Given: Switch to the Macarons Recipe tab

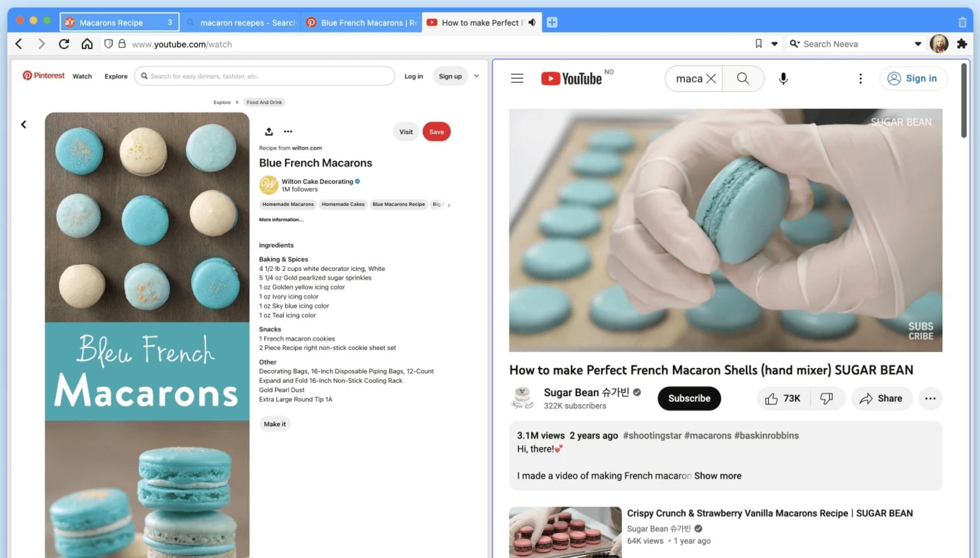Looking at the screenshot, I should pyautogui.click(x=111, y=22).
